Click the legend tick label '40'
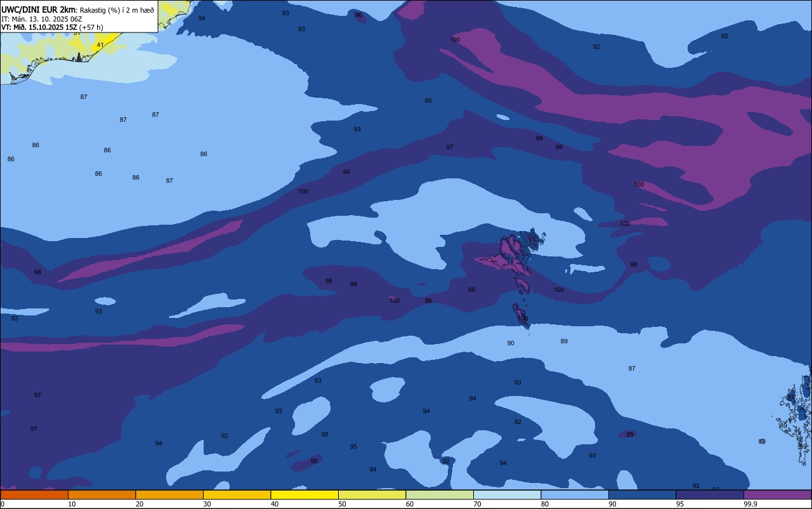This screenshot has height=509, width=812. click(x=274, y=504)
